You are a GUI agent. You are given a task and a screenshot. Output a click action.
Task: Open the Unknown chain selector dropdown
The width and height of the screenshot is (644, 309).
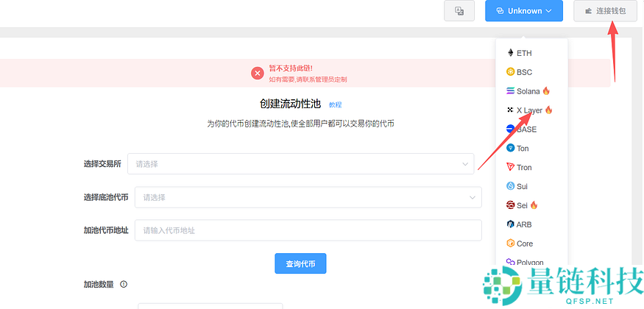[523, 11]
